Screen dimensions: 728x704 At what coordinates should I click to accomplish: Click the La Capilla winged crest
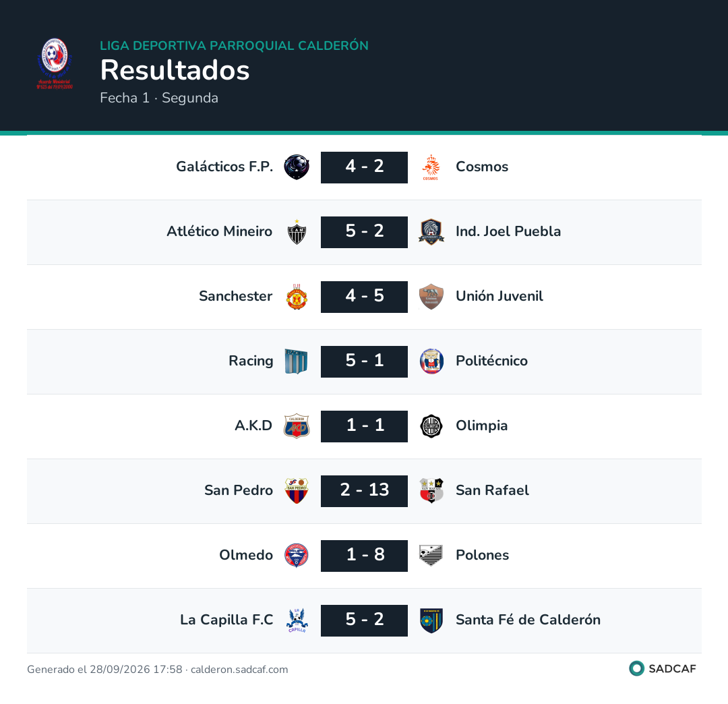coord(297,620)
